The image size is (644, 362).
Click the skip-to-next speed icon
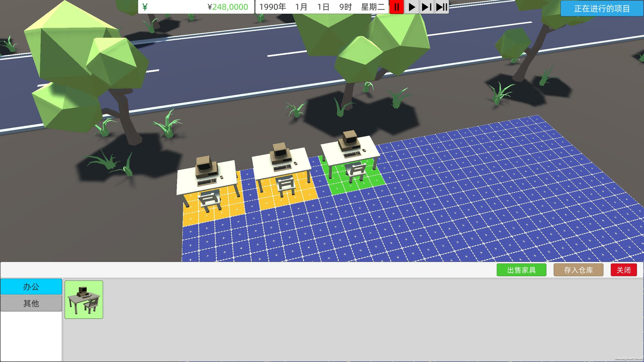[441, 7]
